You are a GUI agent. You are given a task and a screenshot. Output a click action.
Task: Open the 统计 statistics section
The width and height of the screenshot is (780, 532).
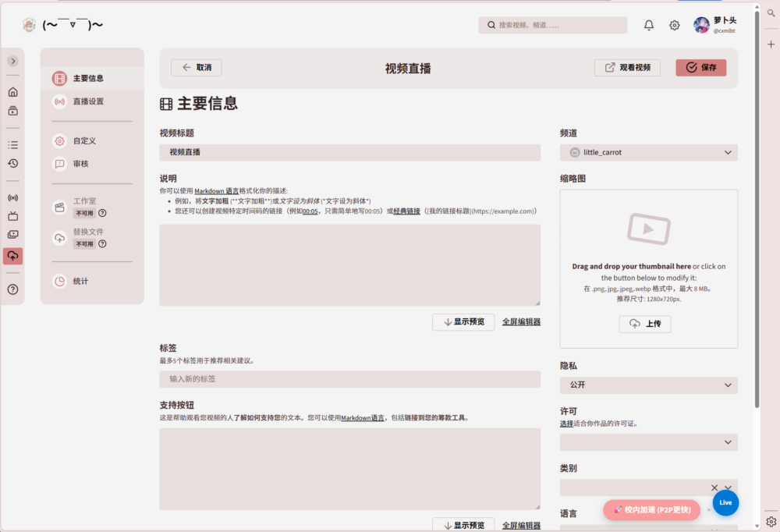[x=80, y=281]
